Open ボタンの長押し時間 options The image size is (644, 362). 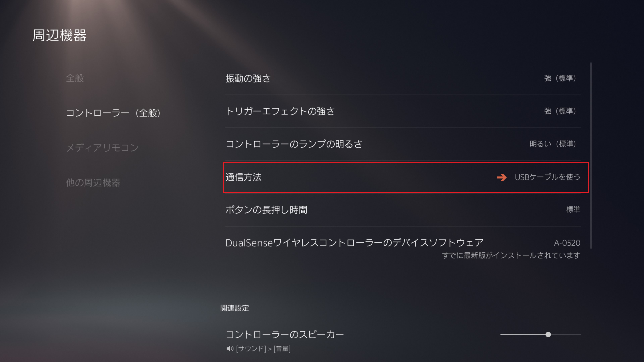click(266, 210)
